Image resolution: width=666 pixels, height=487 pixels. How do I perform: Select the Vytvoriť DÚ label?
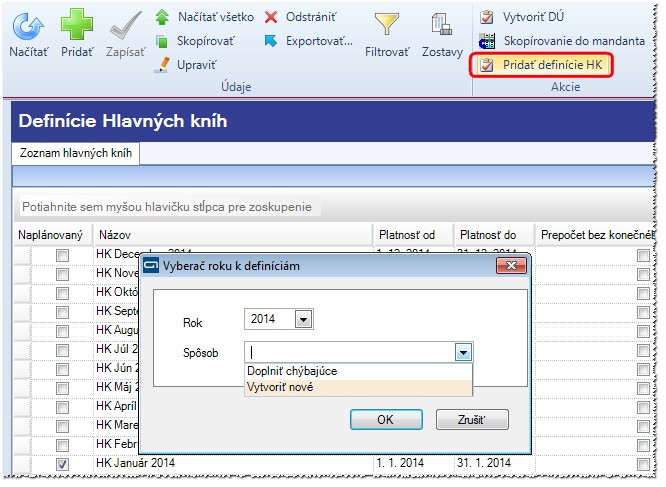[533, 17]
